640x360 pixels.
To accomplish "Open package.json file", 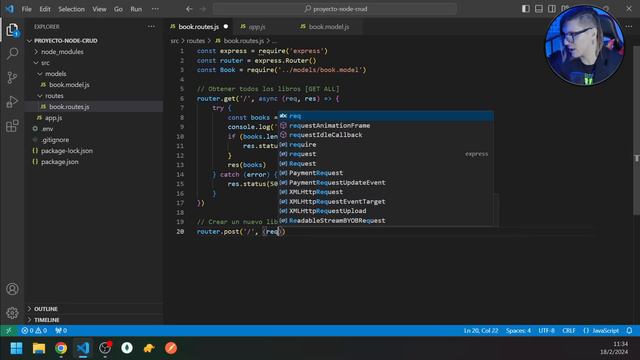I will coord(60,162).
